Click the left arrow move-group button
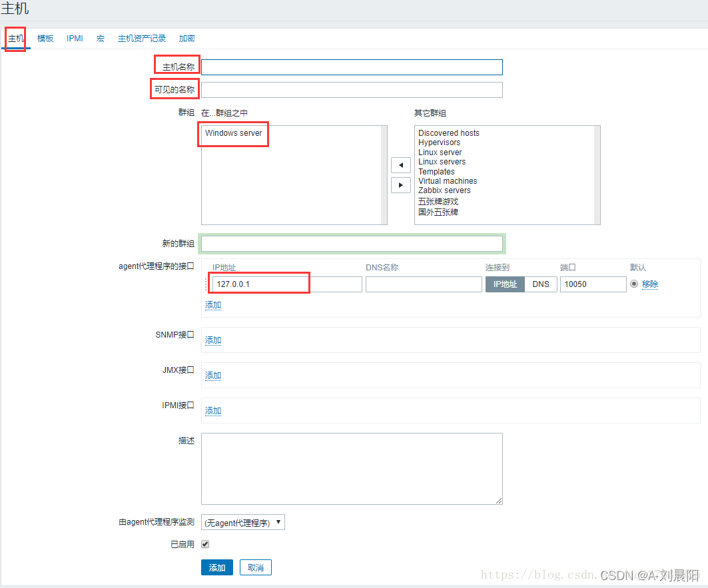This screenshot has height=588, width=708. point(400,165)
